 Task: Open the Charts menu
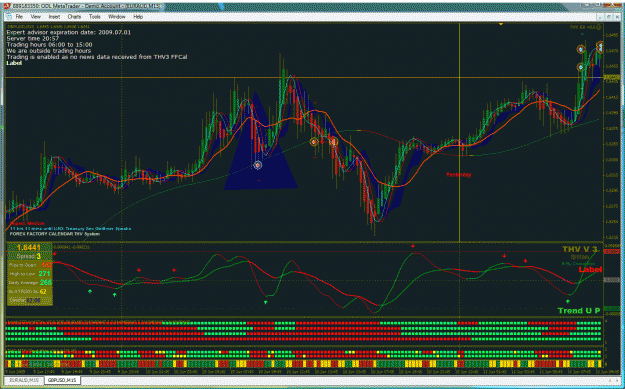74,17
